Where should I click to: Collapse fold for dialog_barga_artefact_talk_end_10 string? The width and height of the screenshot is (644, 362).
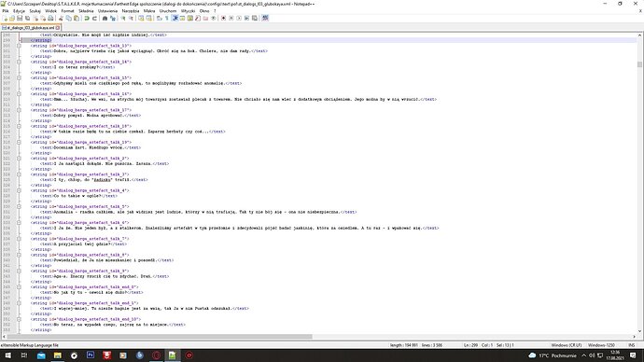[19, 319]
